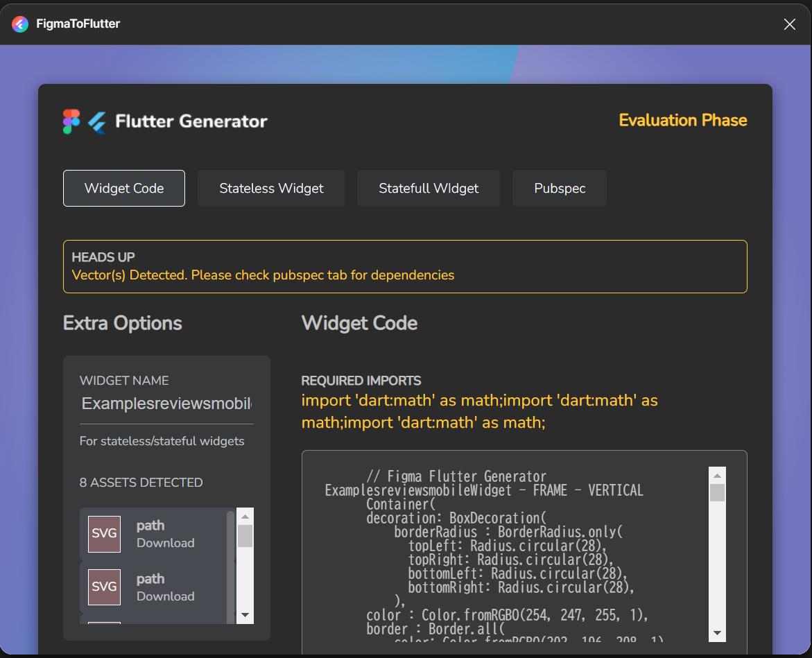
Task: Click the required imports dart:math text
Action: click(x=480, y=412)
